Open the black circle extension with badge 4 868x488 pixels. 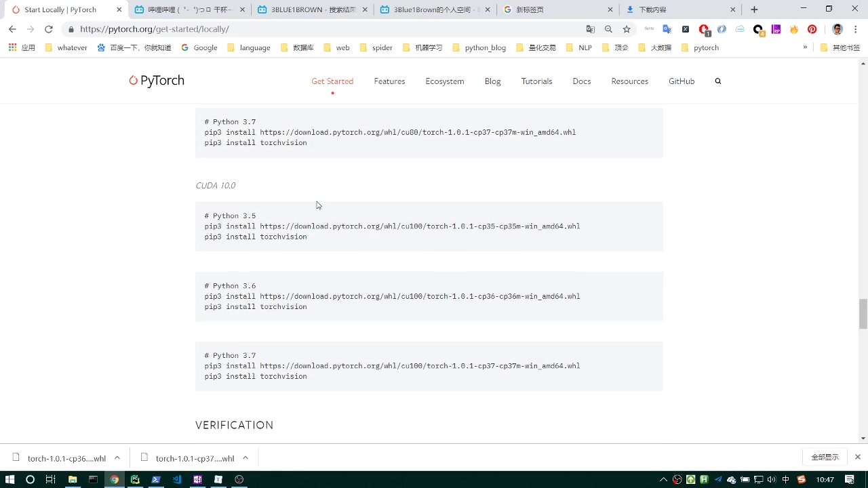[x=758, y=30]
